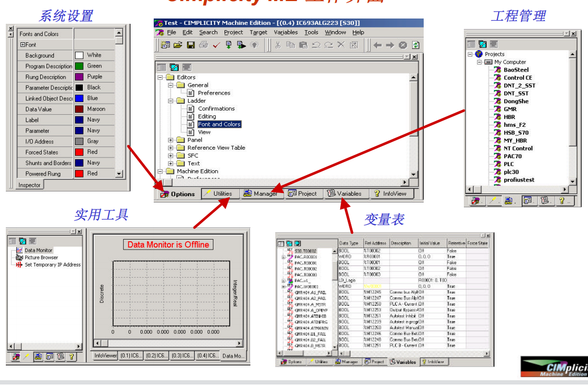Click the help question mark tab icon in the Projects panel
This screenshot has height=385, width=588.
(562, 201)
